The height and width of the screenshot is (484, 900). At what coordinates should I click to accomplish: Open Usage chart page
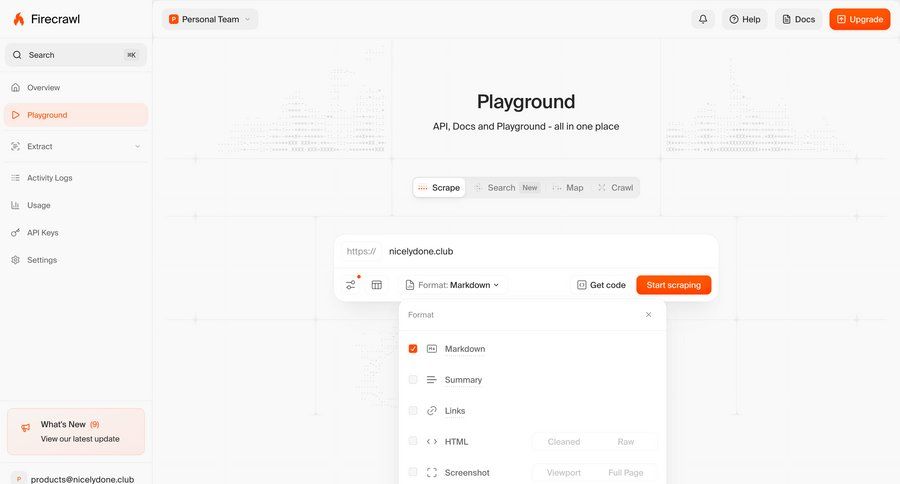(x=38, y=205)
